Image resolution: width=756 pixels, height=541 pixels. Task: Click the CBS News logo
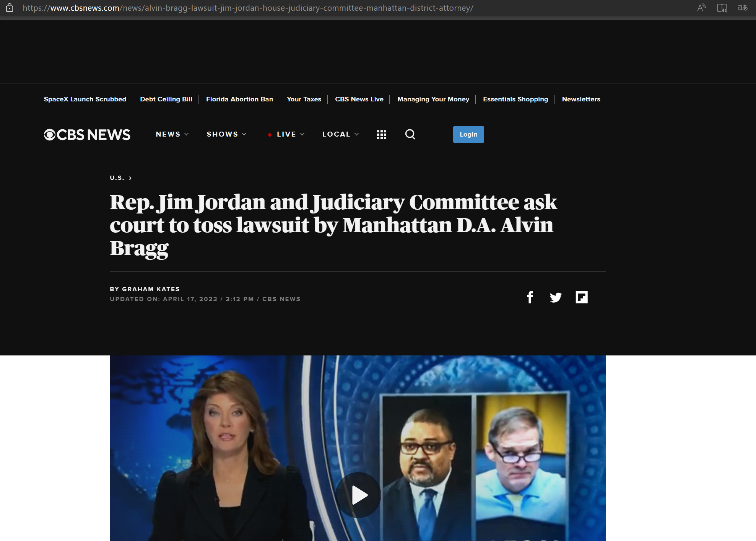pyautogui.click(x=87, y=135)
